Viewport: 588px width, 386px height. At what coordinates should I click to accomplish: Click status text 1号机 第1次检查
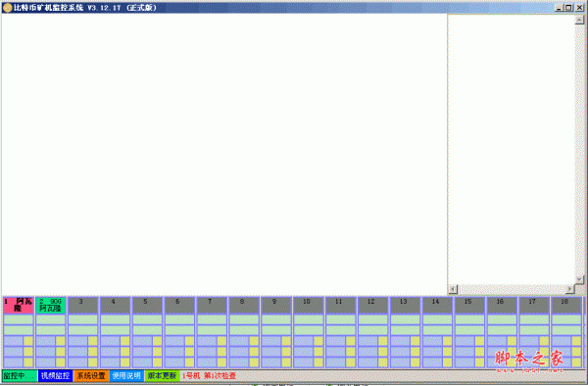pyautogui.click(x=210, y=375)
